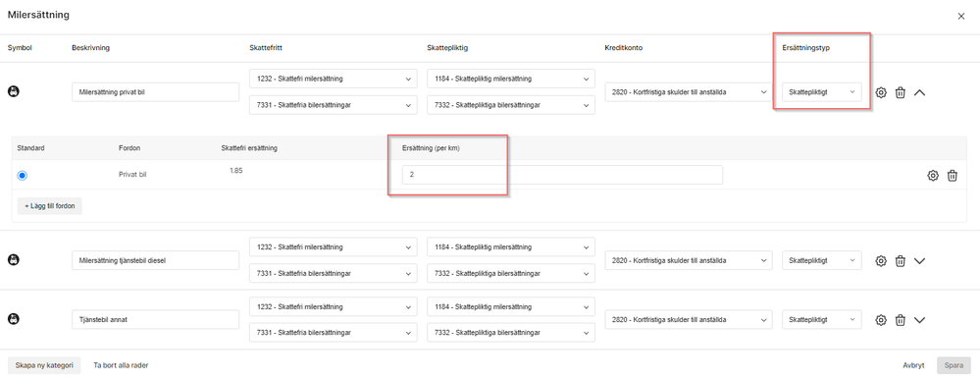Open Kreditkonto 2820 dropdown for Tjänstebil annat

click(689, 320)
